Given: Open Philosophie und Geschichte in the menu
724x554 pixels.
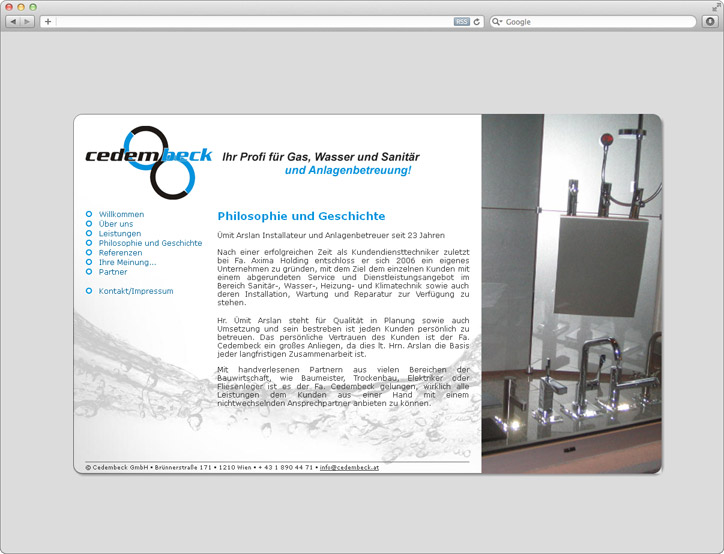Looking at the screenshot, I should point(151,243).
